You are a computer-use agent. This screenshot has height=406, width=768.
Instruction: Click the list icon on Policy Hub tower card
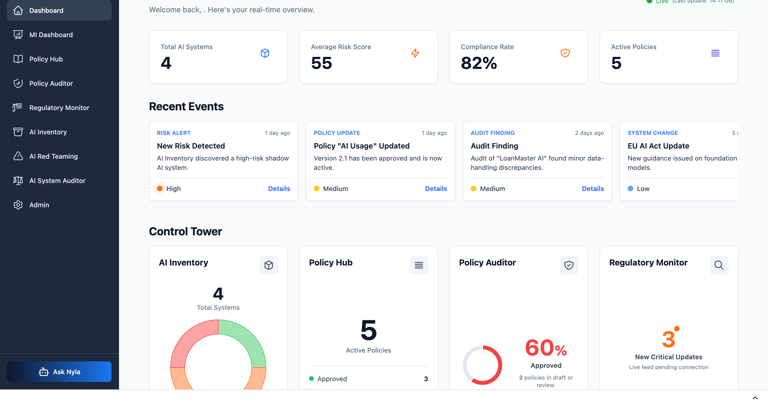(x=419, y=265)
